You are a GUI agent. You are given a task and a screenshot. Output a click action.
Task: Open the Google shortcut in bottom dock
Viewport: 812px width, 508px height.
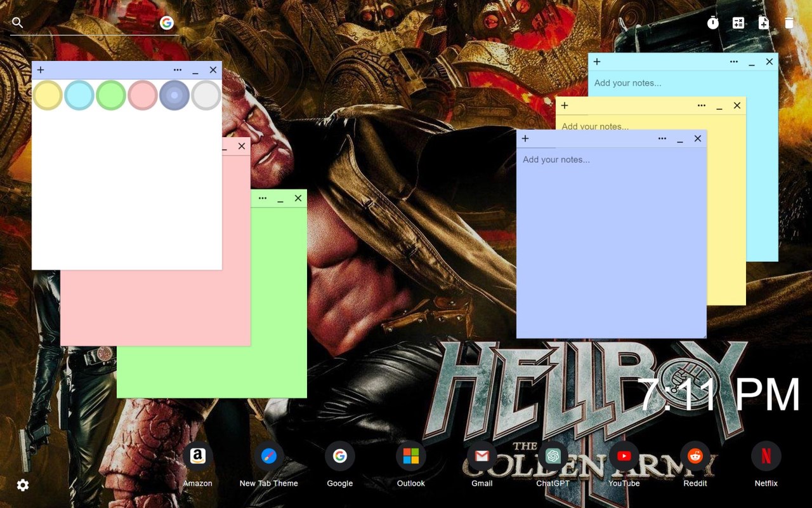click(340, 456)
